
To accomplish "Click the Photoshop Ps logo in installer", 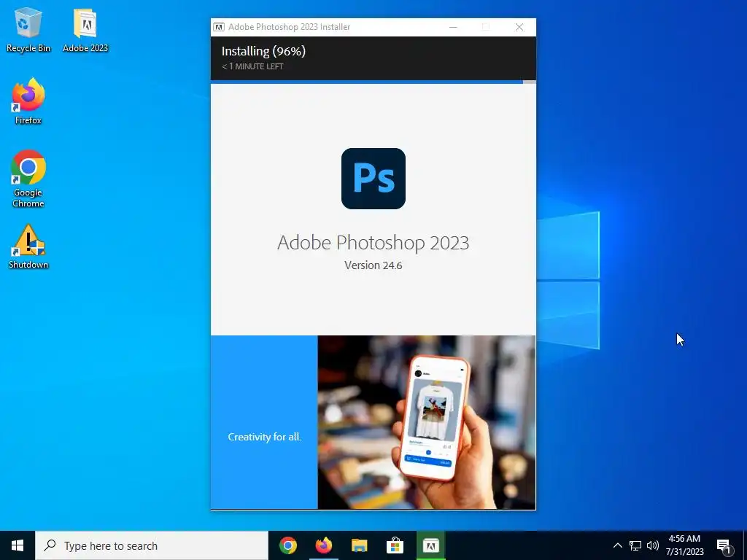I will 373,179.
